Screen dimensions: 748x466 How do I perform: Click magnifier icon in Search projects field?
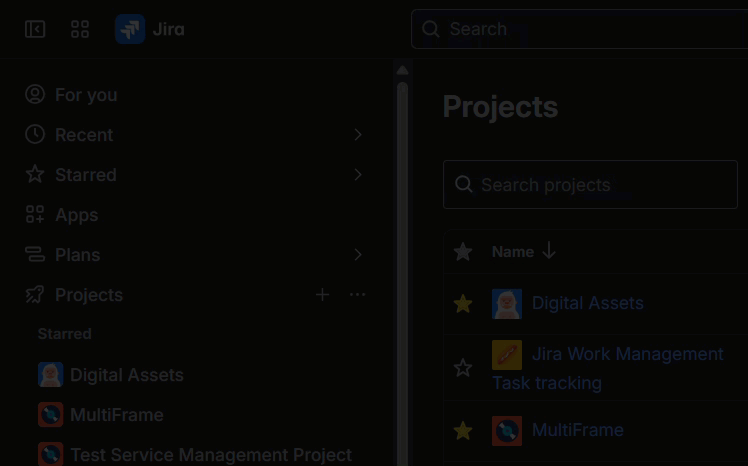(x=464, y=184)
